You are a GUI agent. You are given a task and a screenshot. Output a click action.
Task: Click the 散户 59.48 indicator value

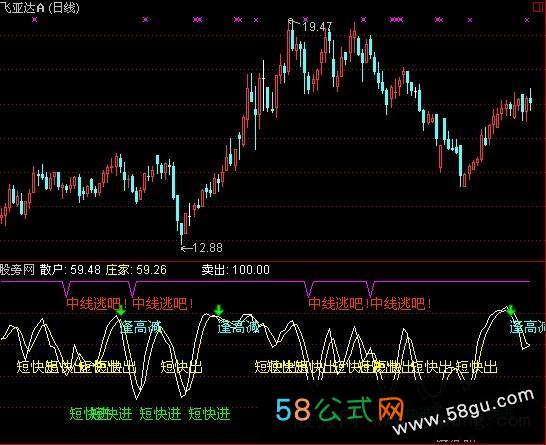[x=70, y=270]
